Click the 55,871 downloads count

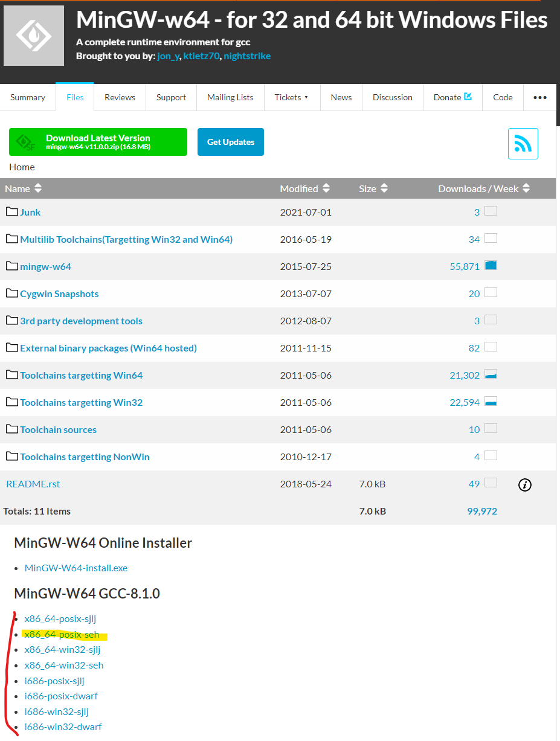(x=465, y=266)
